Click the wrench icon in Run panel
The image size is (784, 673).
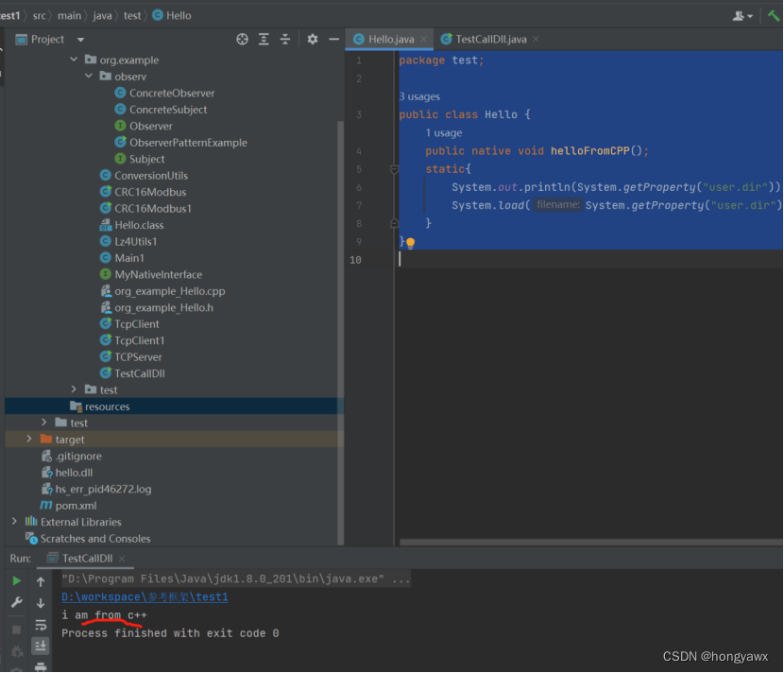click(x=16, y=602)
